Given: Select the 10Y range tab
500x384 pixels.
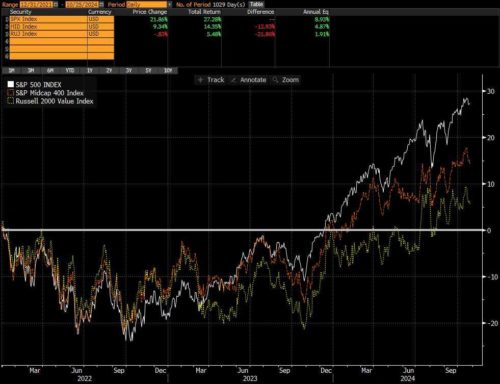Looking at the screenshot, I should (x=168, y=71).
